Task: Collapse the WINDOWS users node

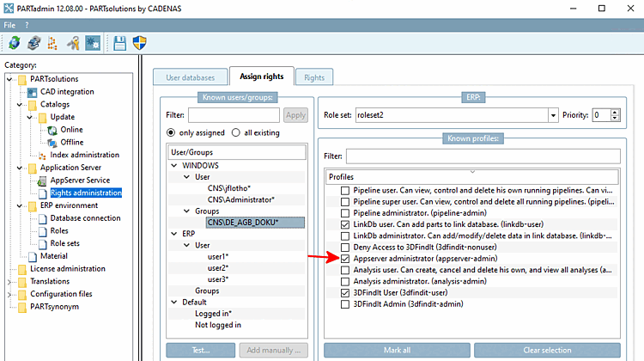Action: [174, 165]
